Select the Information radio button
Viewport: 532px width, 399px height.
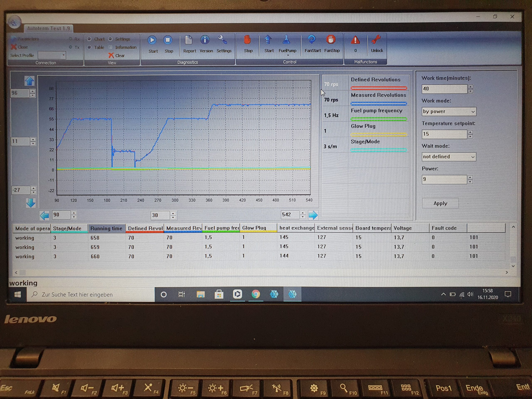(x=110, y=47)
